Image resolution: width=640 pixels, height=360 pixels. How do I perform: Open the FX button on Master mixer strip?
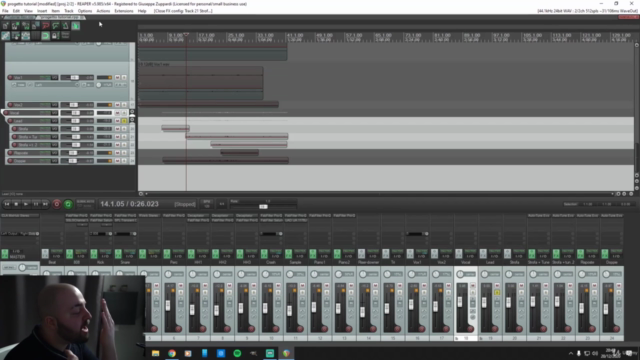(5, 254)
